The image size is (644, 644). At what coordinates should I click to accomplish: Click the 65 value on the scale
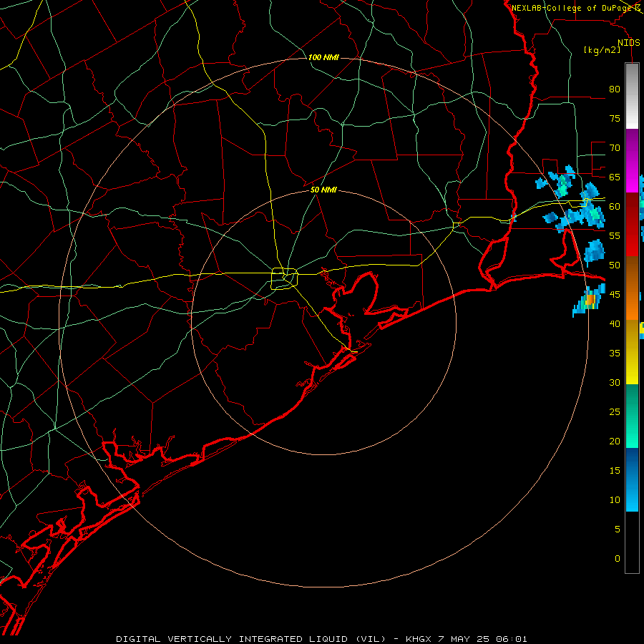pyautogui.click(x=615, y=177)
